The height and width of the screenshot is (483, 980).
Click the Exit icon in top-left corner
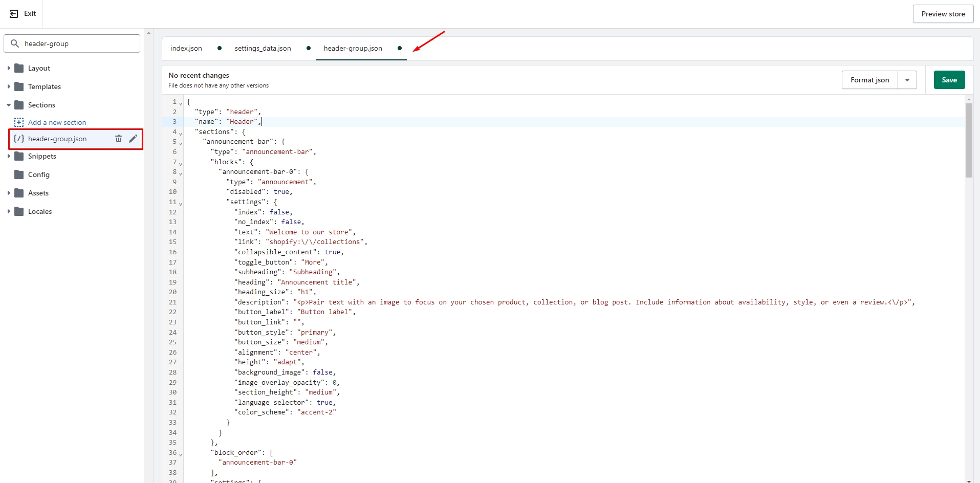[14, 14]
